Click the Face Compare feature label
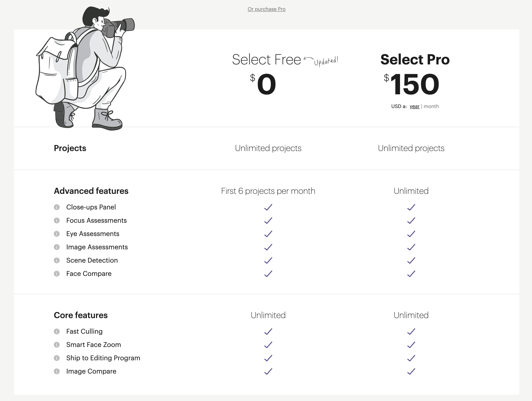The image size is (532, 401). point(89,274)
